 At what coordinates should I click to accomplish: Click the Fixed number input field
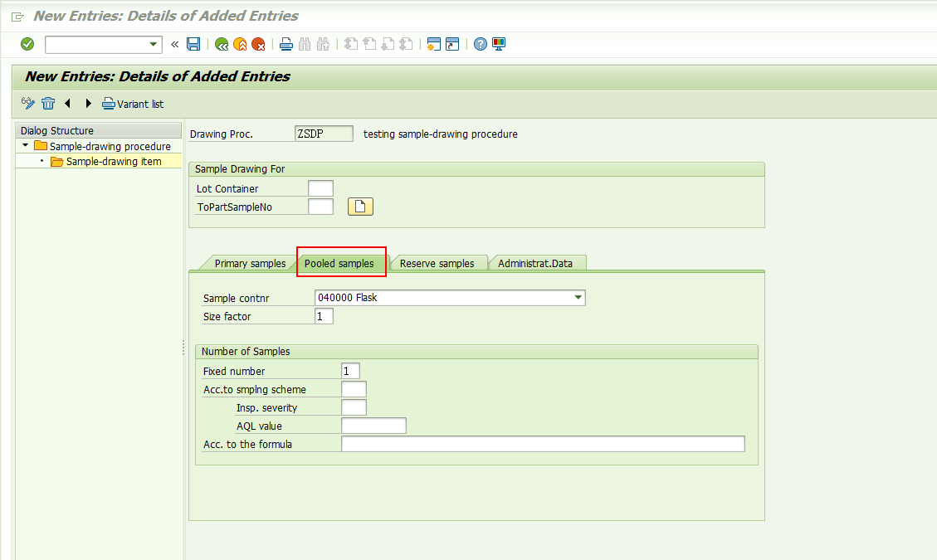[x=351, y=371]
